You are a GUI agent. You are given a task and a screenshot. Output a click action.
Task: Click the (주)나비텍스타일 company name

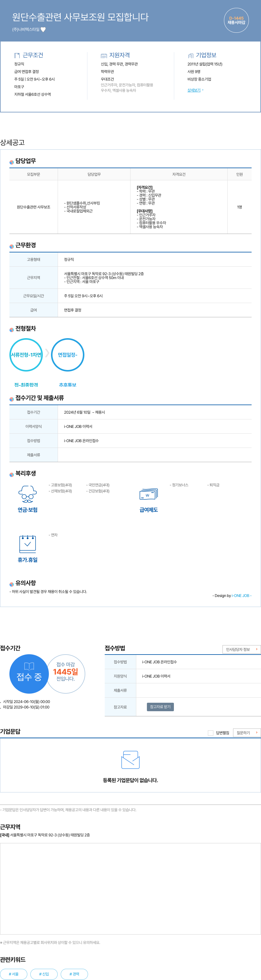coord(25,30)
